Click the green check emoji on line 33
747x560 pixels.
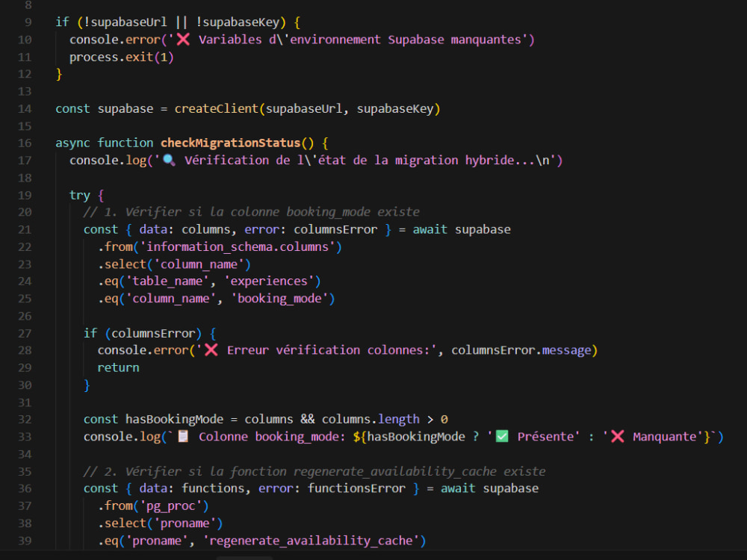tap(502, 437)
